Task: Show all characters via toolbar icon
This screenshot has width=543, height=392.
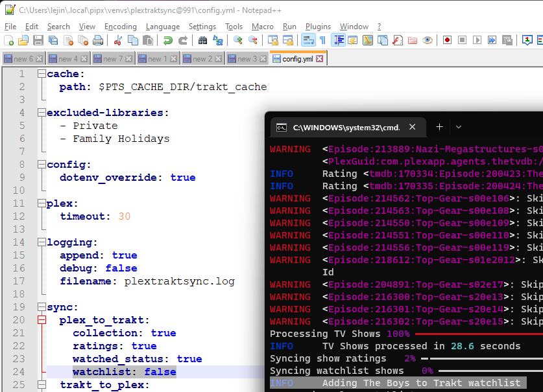Action: [322, 41]
